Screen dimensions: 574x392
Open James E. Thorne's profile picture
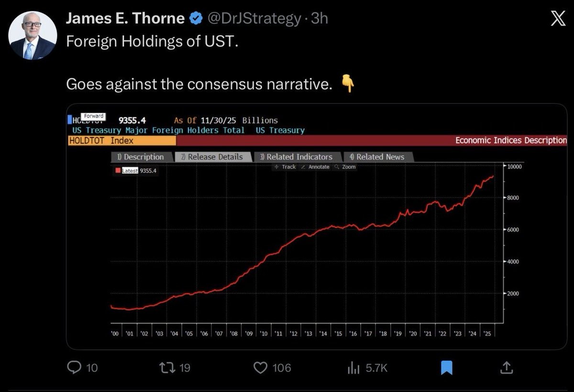pos(33,35)
